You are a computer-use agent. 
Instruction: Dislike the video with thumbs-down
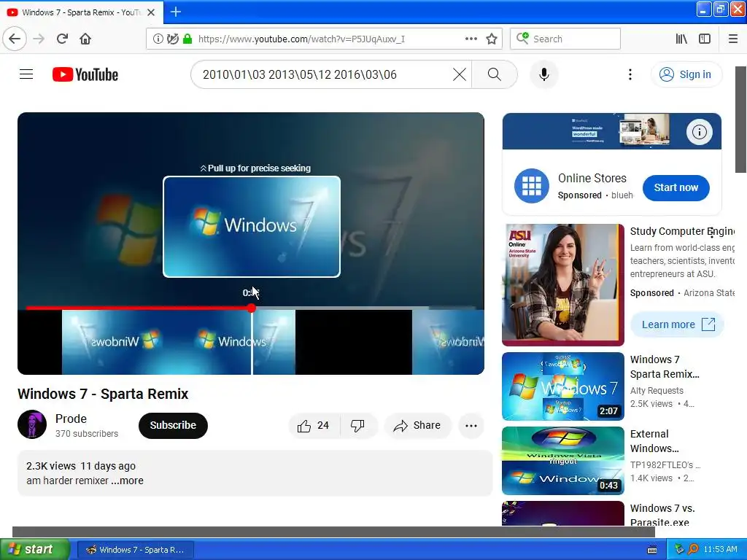pyautogui.click(x=358, y=425)
